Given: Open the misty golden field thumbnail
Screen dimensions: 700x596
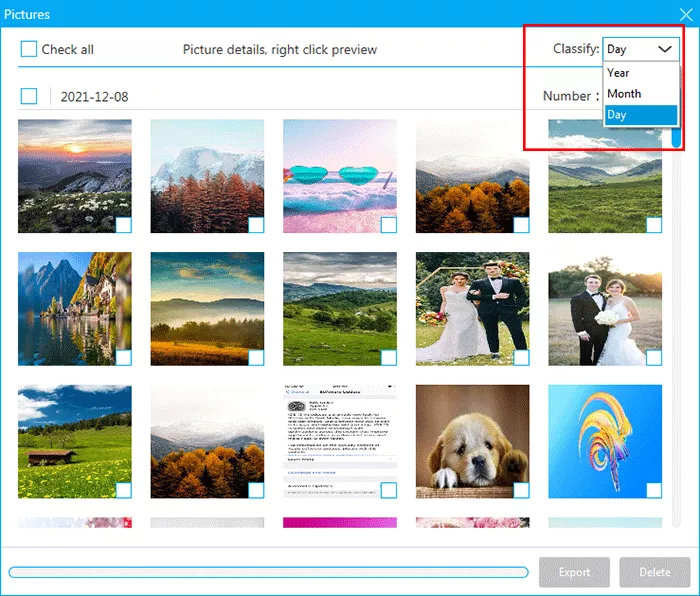Looking at the screenshot, I should pyautogui.click(x=207, y=308).
